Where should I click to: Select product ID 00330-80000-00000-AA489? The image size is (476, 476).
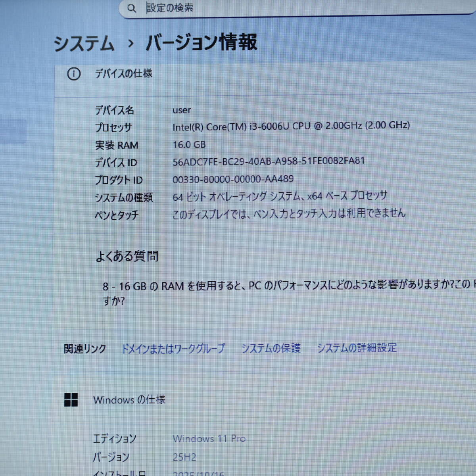click(x=233, y=179)
